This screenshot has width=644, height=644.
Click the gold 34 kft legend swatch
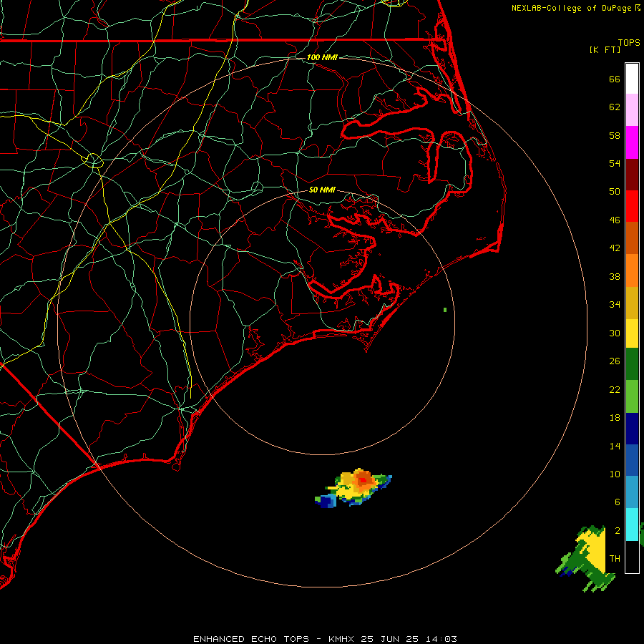point(632,303)
